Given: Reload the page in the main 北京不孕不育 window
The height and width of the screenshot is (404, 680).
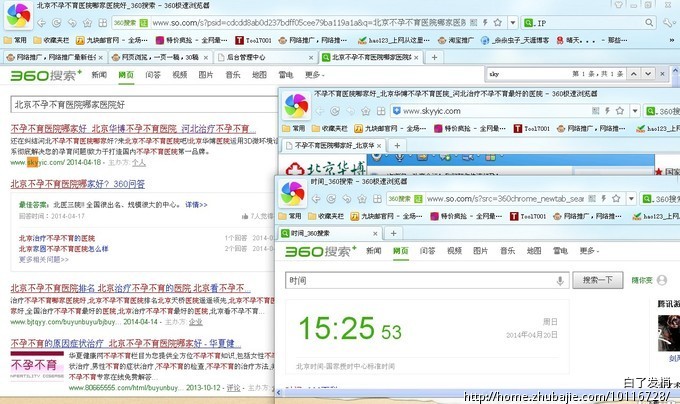Looking at the screenshot, I should point(56,23).
